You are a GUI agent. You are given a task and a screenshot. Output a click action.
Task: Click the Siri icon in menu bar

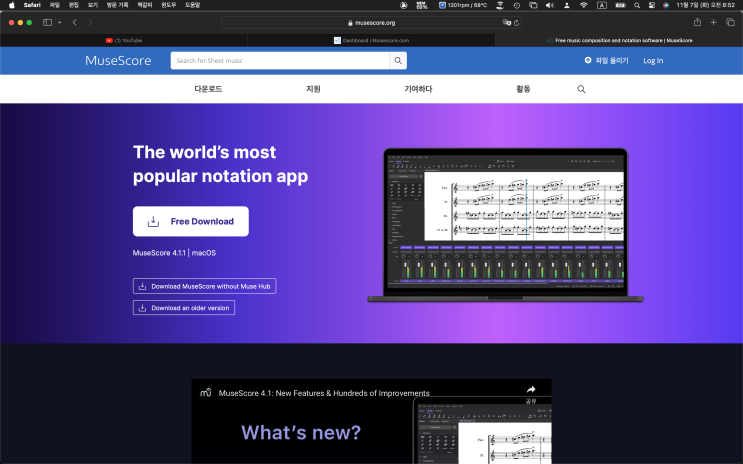coord(666,5)
